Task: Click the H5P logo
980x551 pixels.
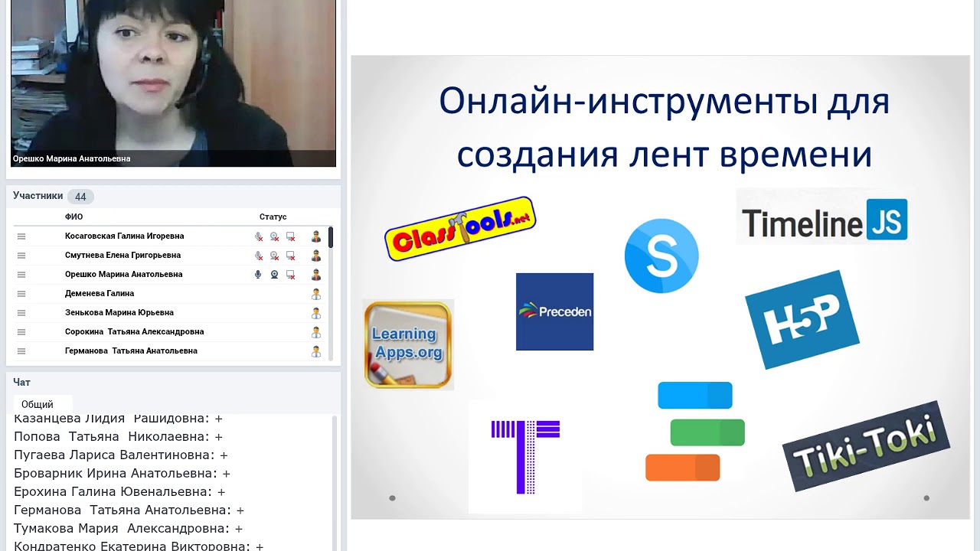Action: [802, 318]
